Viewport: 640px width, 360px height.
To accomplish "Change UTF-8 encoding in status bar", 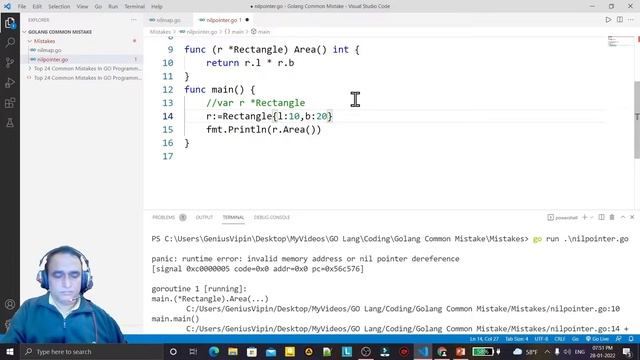I will pyautogui.click(x=541, y=339).
